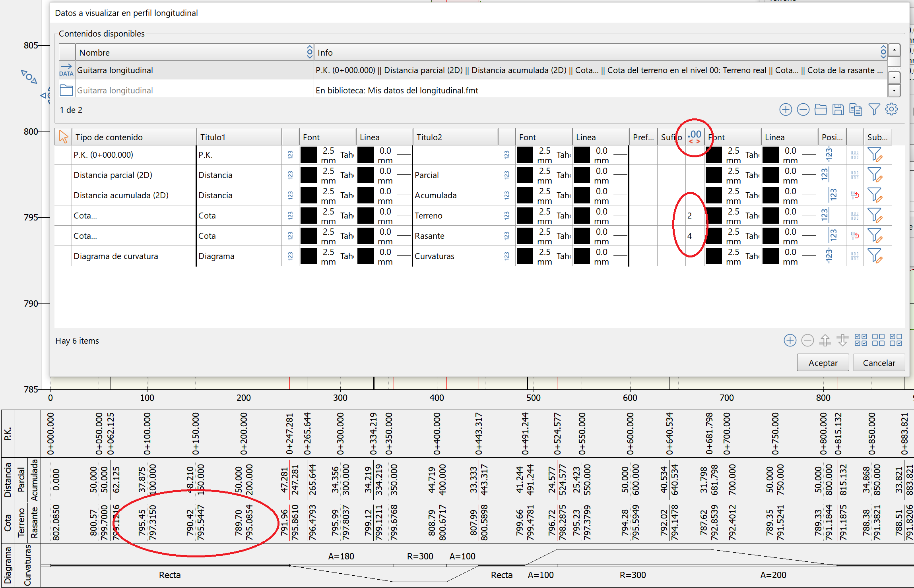914x588 pixels.
Task: Open the Nombre column sort chevron
Action: point(310,52)
